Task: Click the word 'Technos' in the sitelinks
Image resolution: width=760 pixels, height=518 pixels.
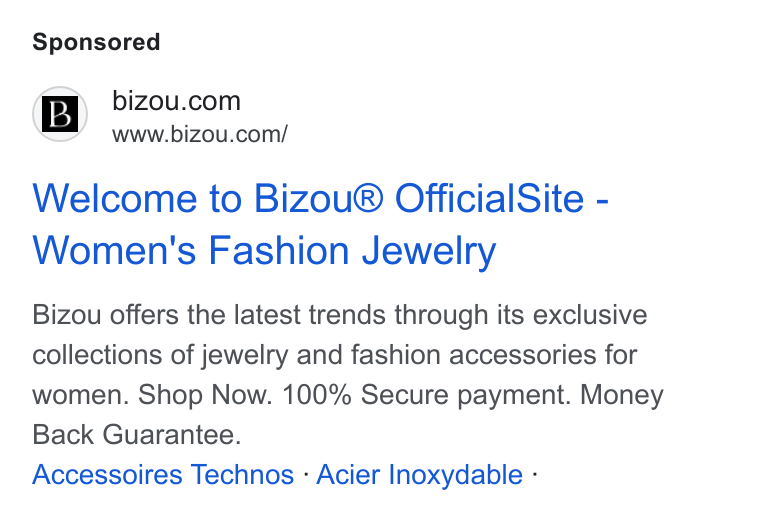Action: point(242,474)
